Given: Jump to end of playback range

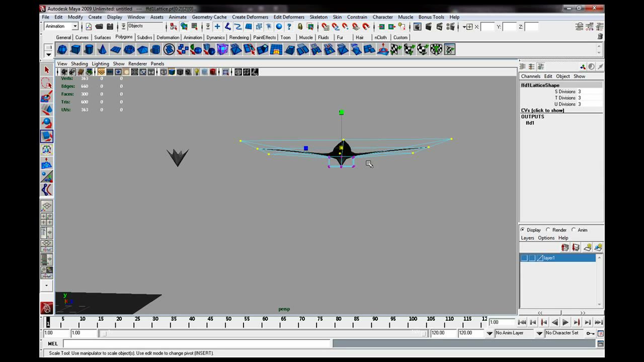Looking at the screenshot, I should 599,322.
